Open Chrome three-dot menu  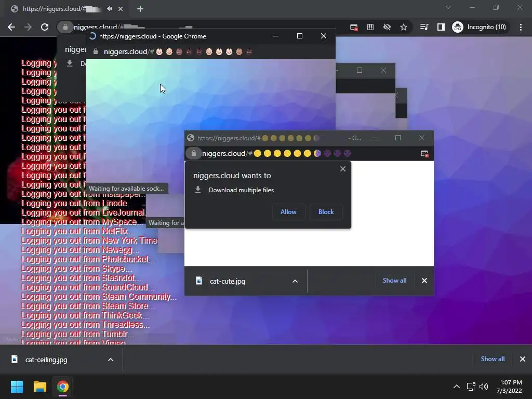(521, 27)
